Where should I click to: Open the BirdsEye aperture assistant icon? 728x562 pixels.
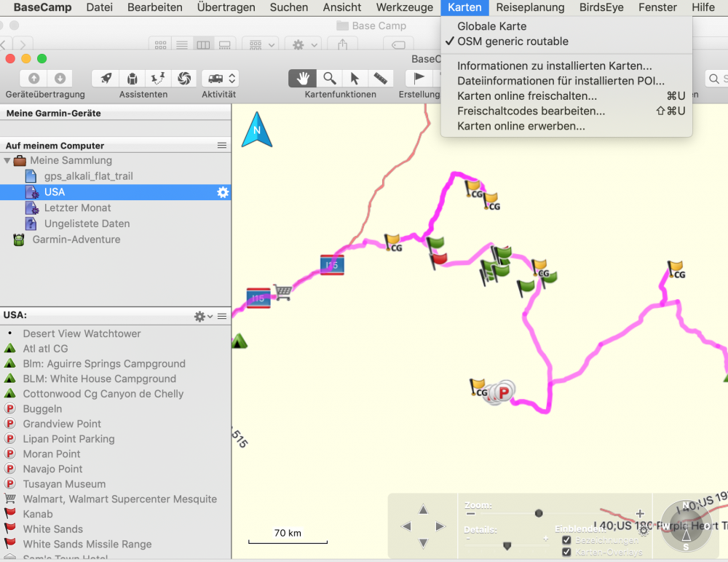pyautogui.click(x=184, y=78)
